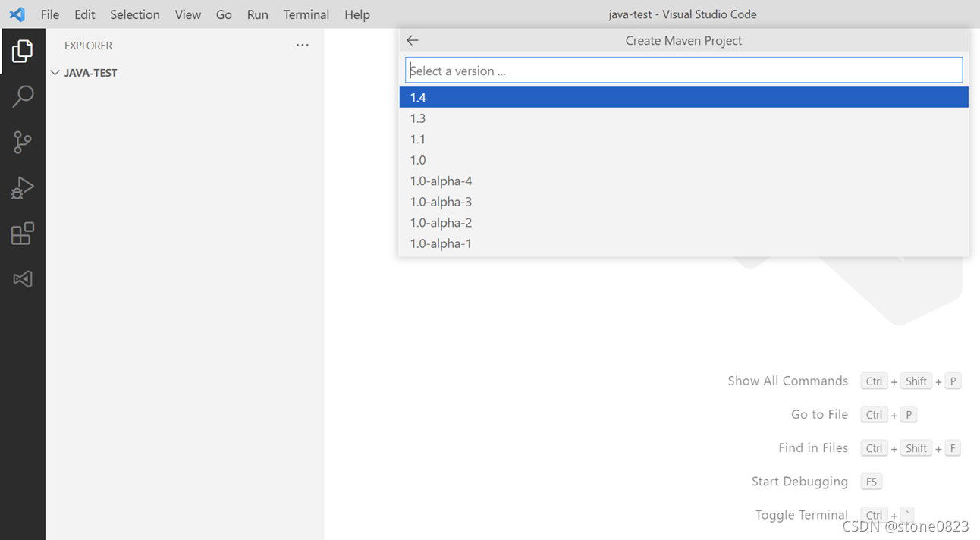Image resolution: width=980 pixels, height=540 pixels.
Task: Click the VS Code logo in title bar
Action: click(17, 14)
